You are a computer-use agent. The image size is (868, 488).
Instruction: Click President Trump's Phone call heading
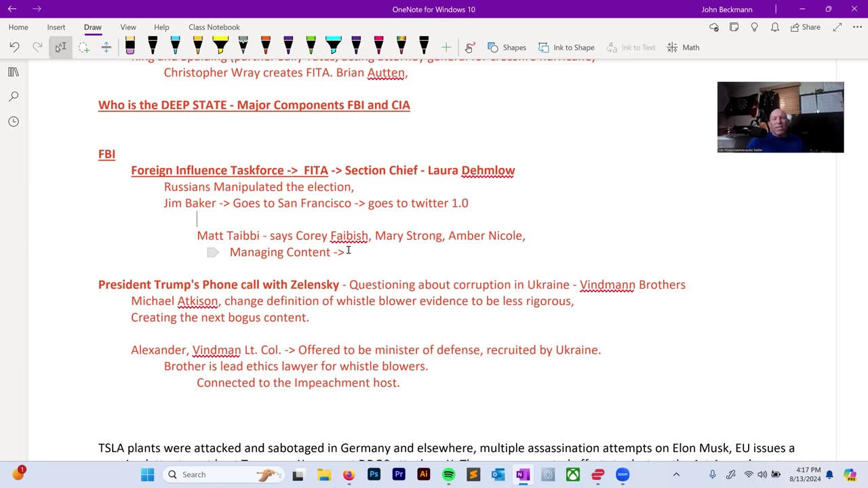pyautogui.click(x=218, y=285)
